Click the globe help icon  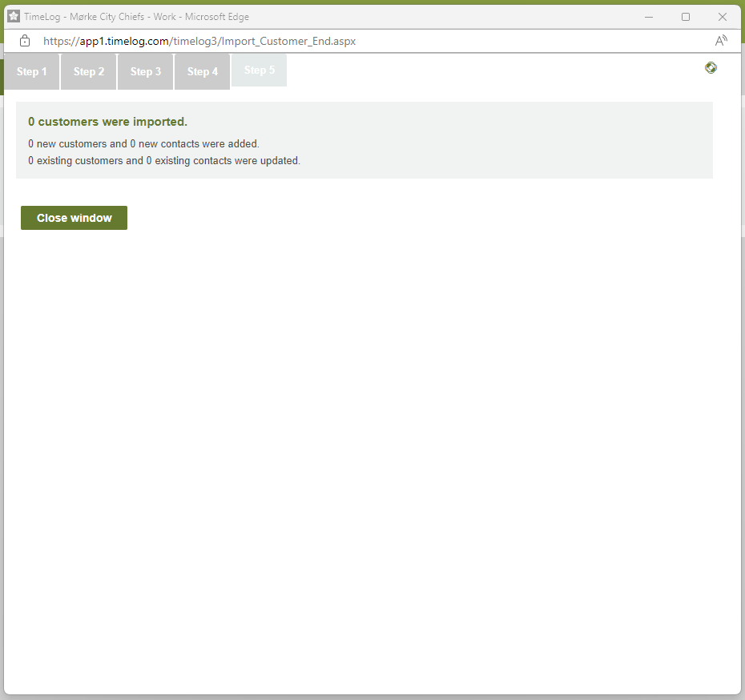[711, 68]
